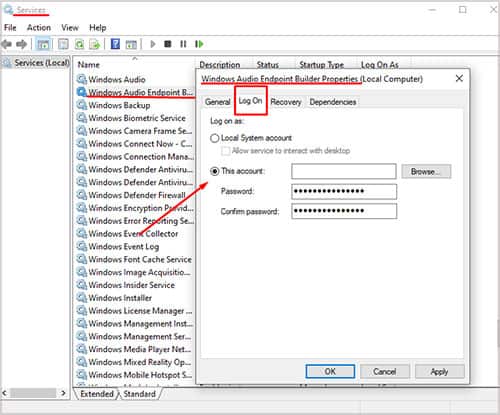This screenshot has width=500, height=415.
Task: Sort by the Description column header
Action: 220,65
